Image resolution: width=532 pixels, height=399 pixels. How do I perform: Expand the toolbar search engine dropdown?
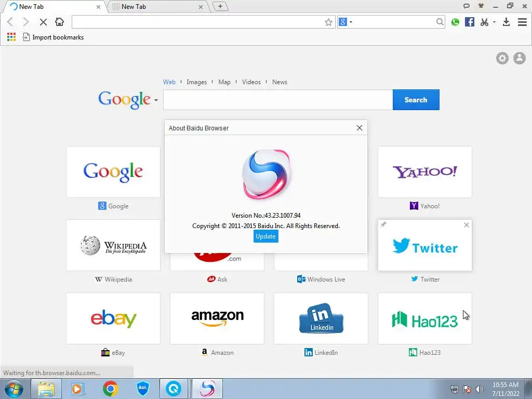point(351,22)
